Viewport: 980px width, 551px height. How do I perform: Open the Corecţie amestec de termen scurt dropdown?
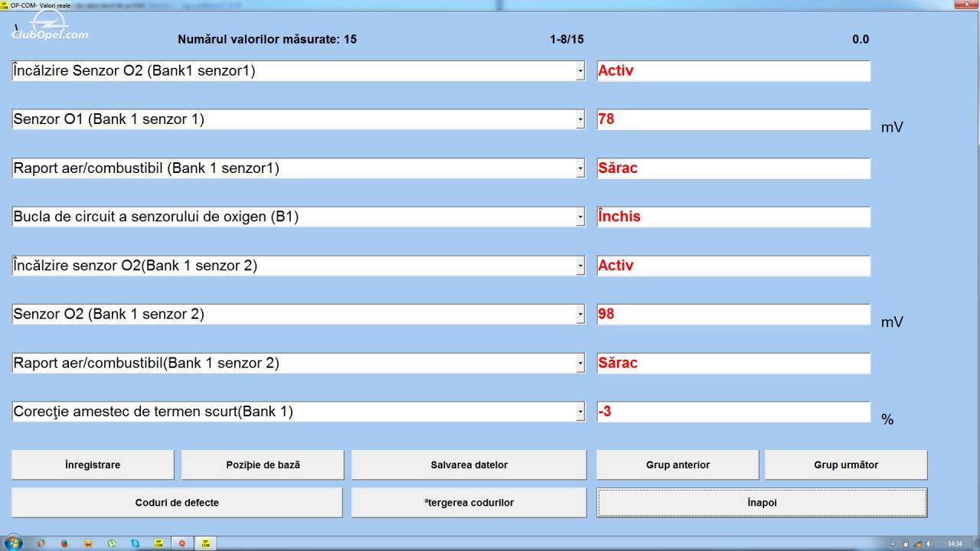(x=580, y=412)
